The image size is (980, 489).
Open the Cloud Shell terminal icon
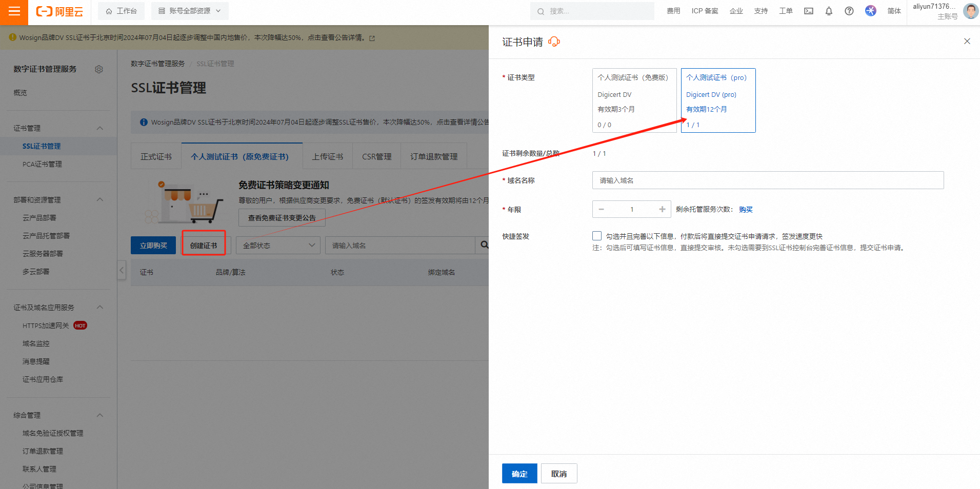[808, 11]
